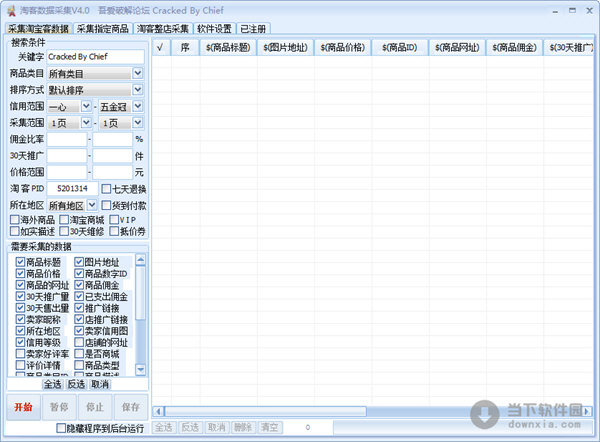Check the 是否商城 data field
600x442 pixels.
tap(79, 354)
